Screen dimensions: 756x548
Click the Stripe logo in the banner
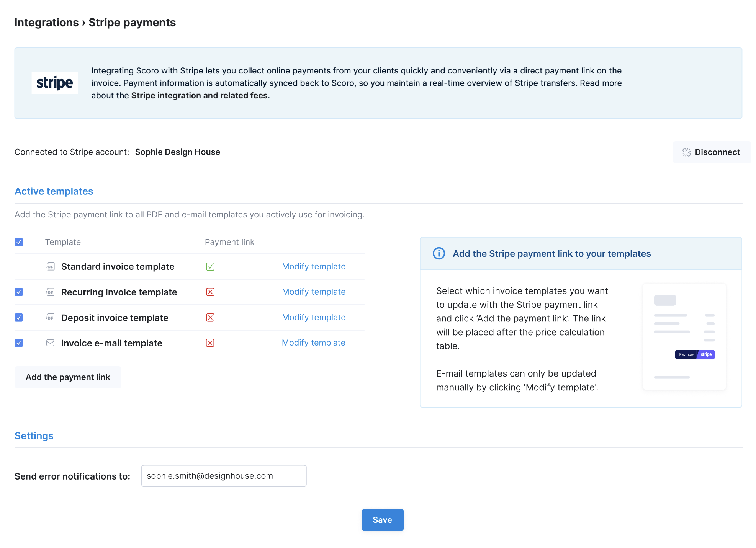(x=55, y=83)
